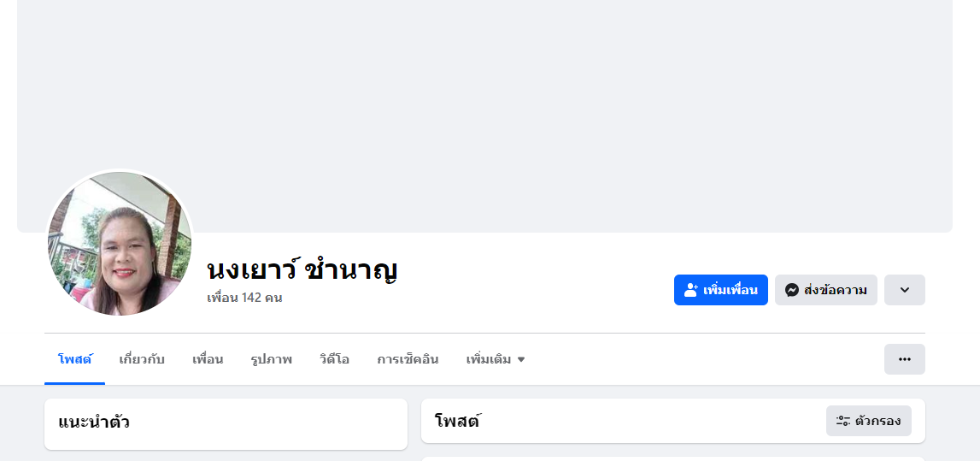Go to the เพื่อน tab

(x=208, y=359)
